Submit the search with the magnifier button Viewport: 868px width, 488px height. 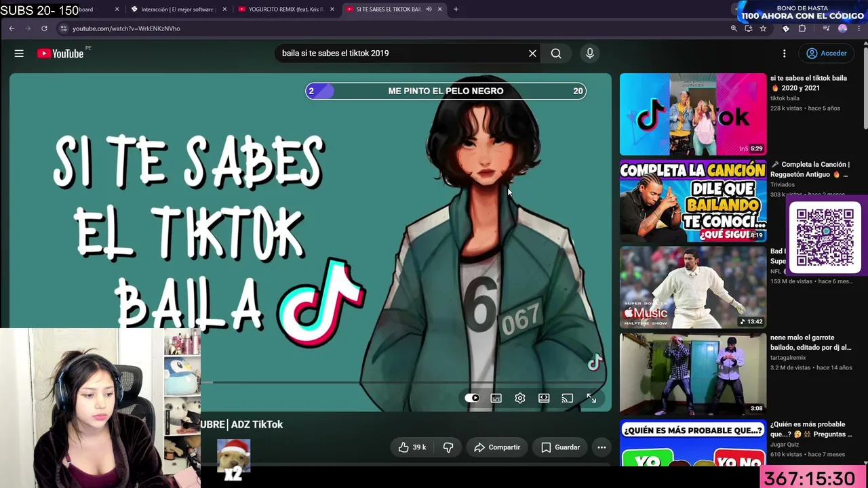556,54
